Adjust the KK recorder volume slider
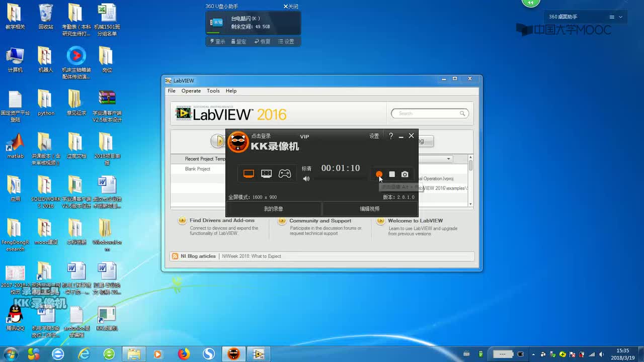 (x=340, y=178)
